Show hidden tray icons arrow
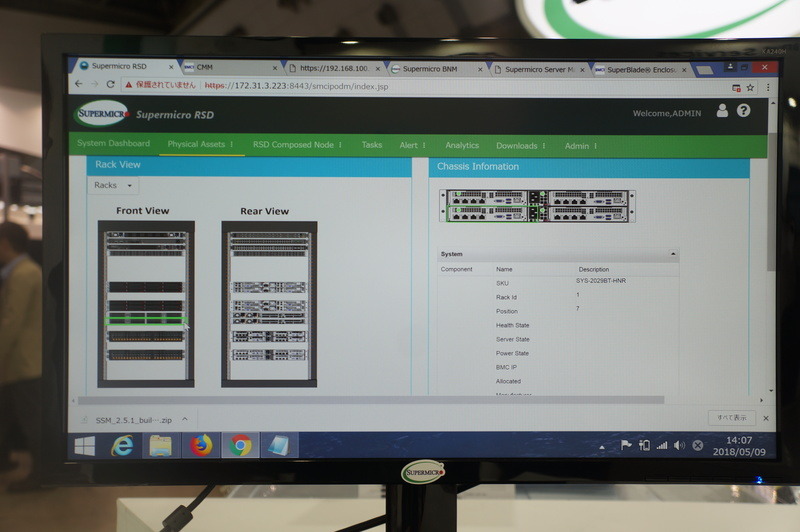The height and width of the screenshot is (532, 800). (x=602, y=447)
